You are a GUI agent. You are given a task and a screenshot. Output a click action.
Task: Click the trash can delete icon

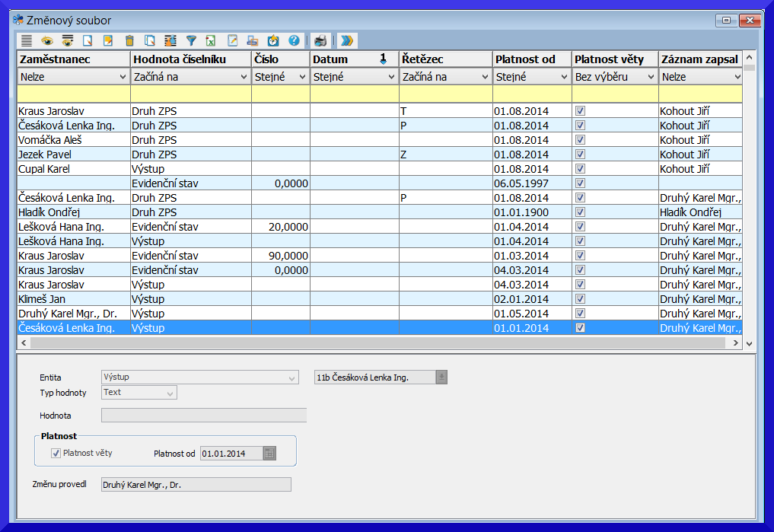point(129,40)
